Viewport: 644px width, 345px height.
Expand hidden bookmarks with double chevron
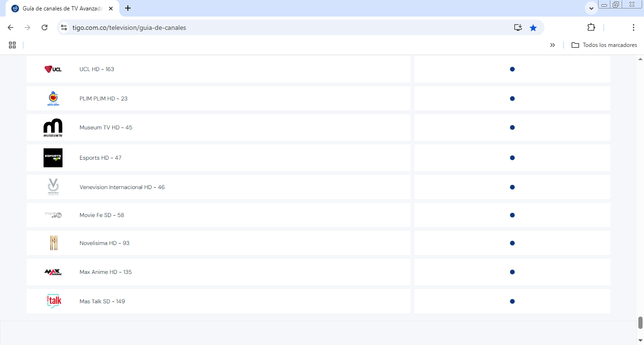[553, 45]
